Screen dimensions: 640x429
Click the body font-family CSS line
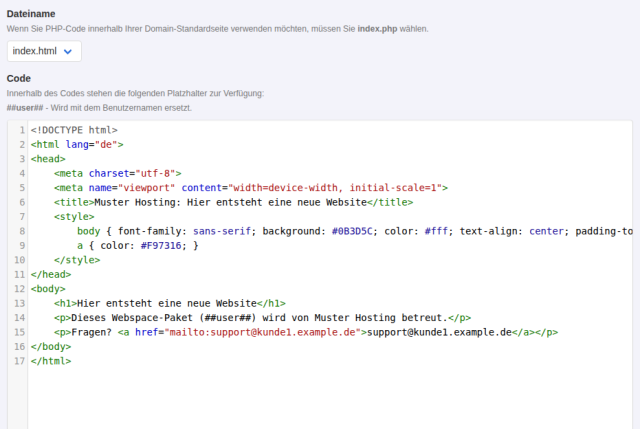tap(355, 231)
